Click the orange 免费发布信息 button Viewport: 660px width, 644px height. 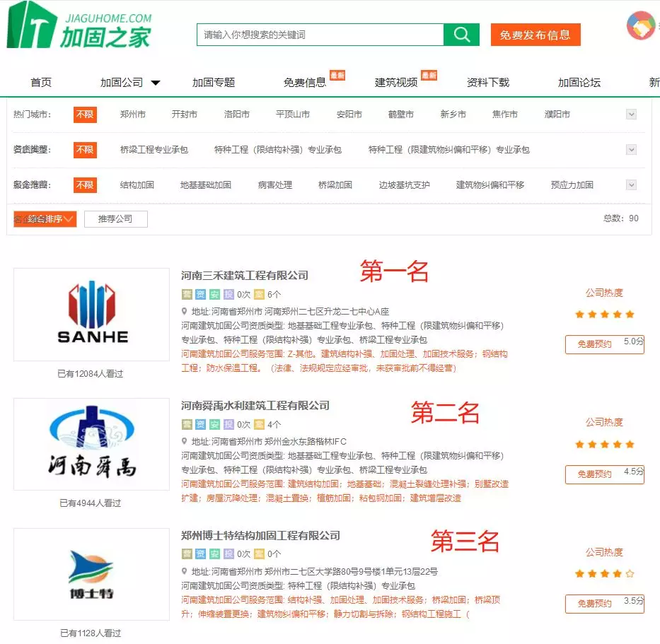(x=535, y=35)
